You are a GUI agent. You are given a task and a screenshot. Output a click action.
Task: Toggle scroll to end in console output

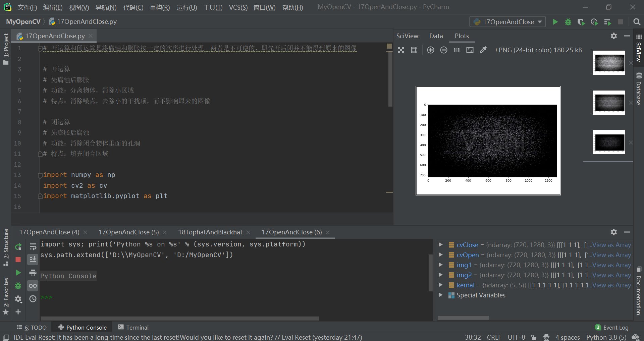33,259
